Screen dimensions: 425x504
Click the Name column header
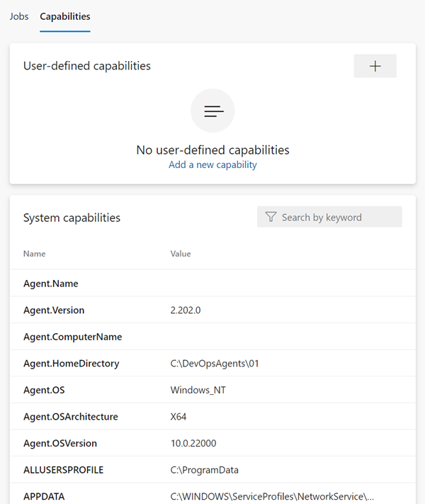34,254
